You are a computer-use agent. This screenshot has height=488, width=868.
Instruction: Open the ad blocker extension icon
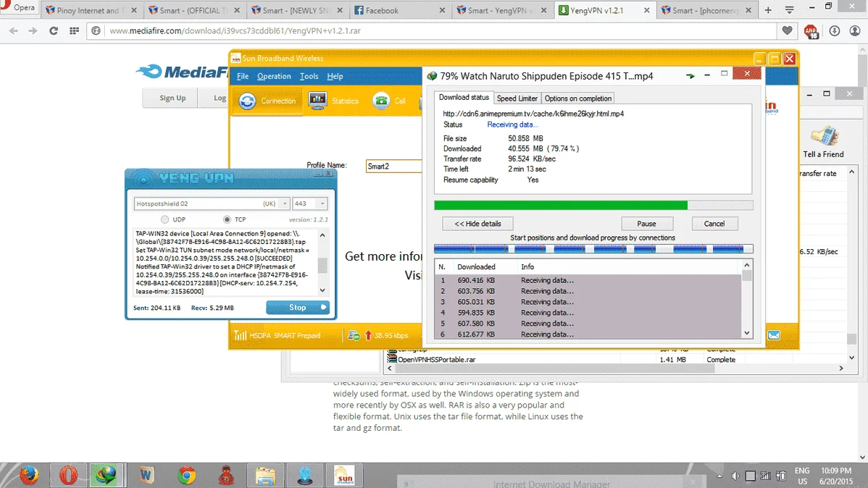pyautogui.click(x=811, y=32)
